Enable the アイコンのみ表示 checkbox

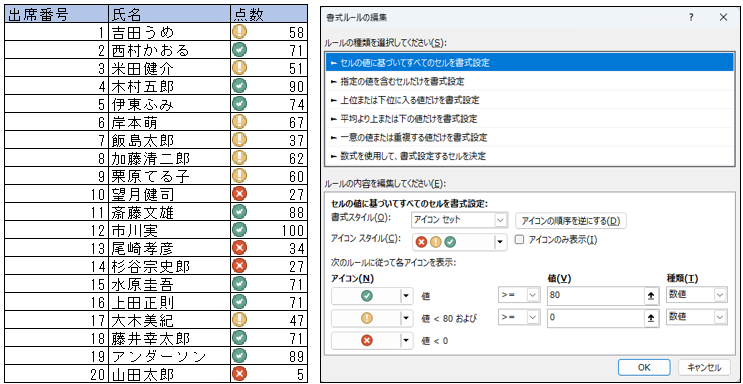point(520,240)
